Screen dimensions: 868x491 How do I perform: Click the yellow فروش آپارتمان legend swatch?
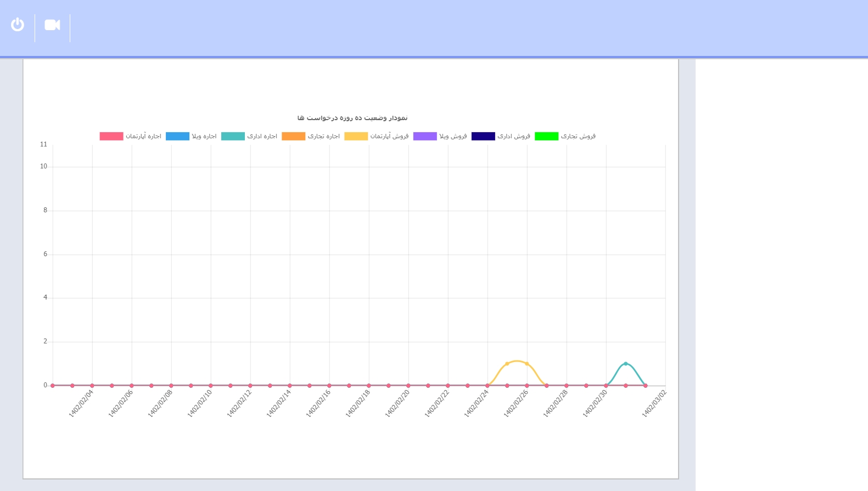pyautogui.click(x=356, y=136)
